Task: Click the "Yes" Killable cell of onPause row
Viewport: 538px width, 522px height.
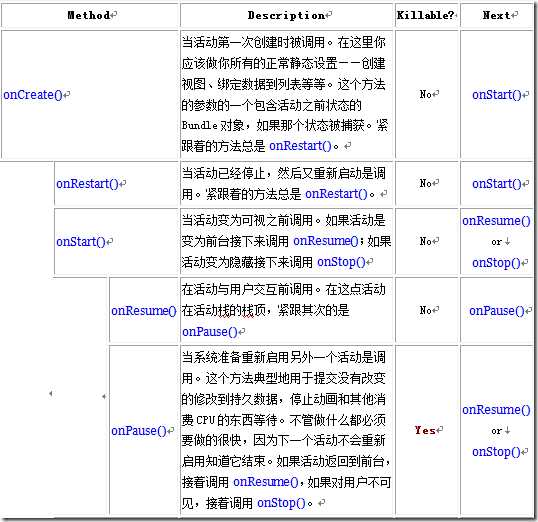Action: pyautogui.click(x=425, y=430)
